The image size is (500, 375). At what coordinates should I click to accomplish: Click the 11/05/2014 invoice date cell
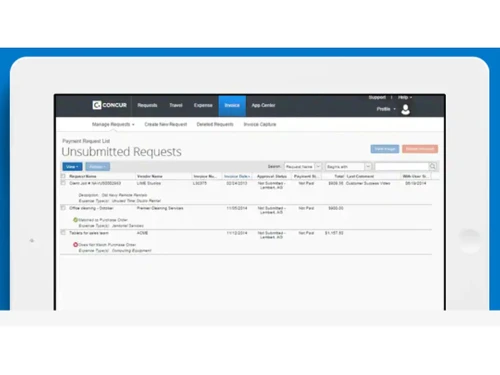(237, 208)
